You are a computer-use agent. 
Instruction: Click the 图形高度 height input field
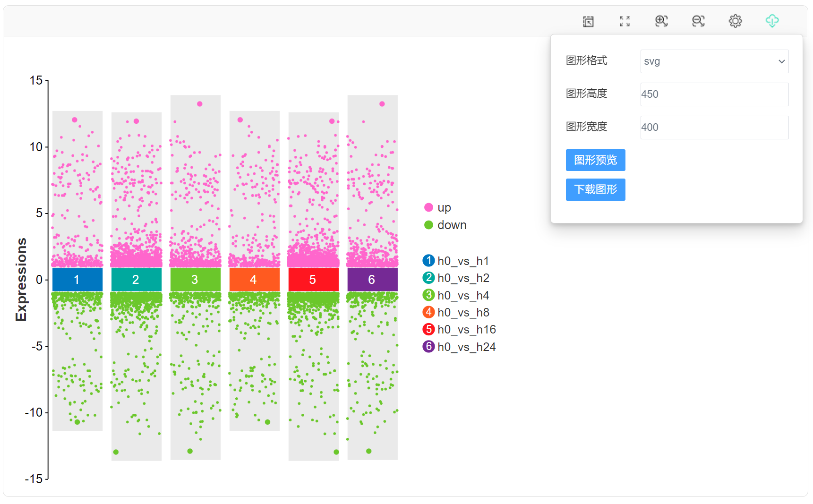[x=714, y=94]
